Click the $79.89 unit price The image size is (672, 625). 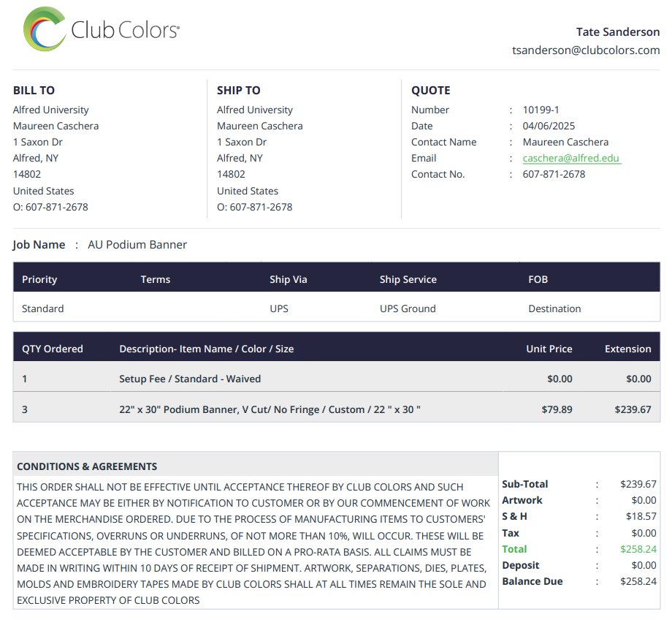[x=557, y=409]
